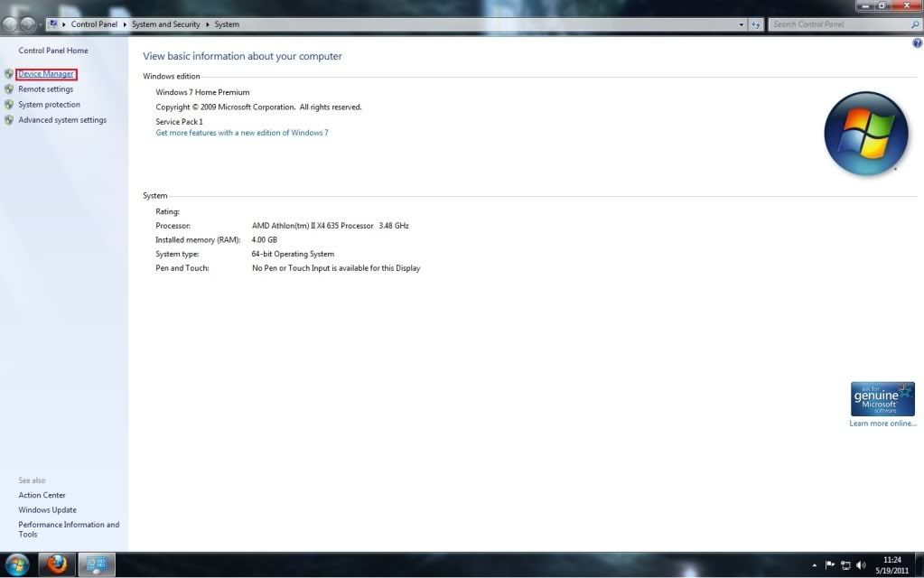924x578 pixels.
Task: Click the 4.00 GB installed memory value
Action: [x=265, y=240]
